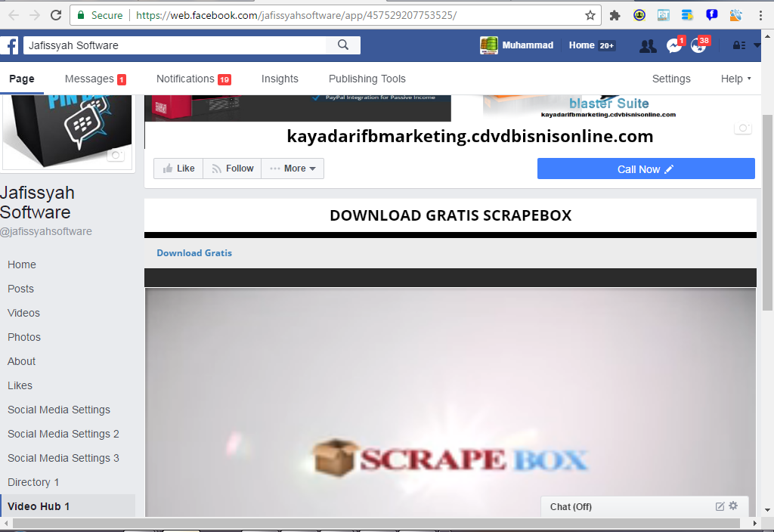Open Social Media Settings 3

pos(63,458)
